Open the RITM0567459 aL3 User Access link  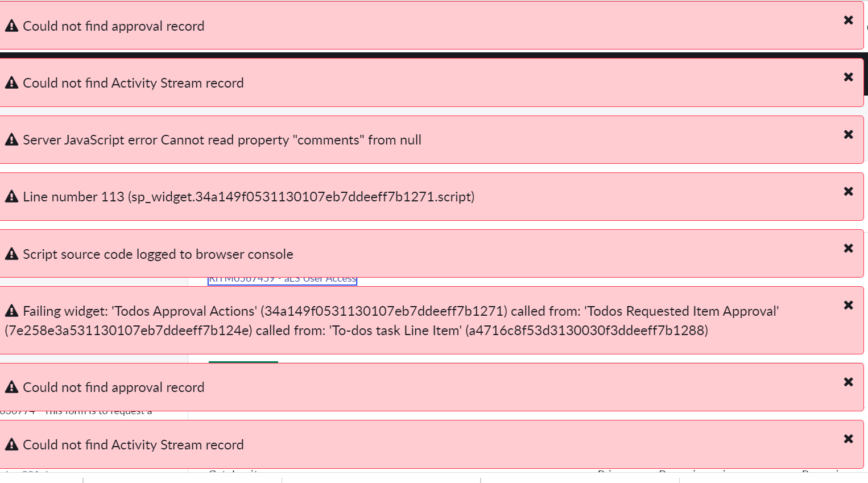click(x=282, y=279)
